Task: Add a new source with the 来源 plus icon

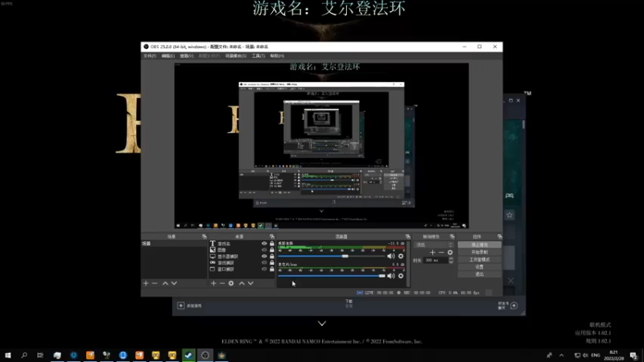Action: (x=213, y=283)
